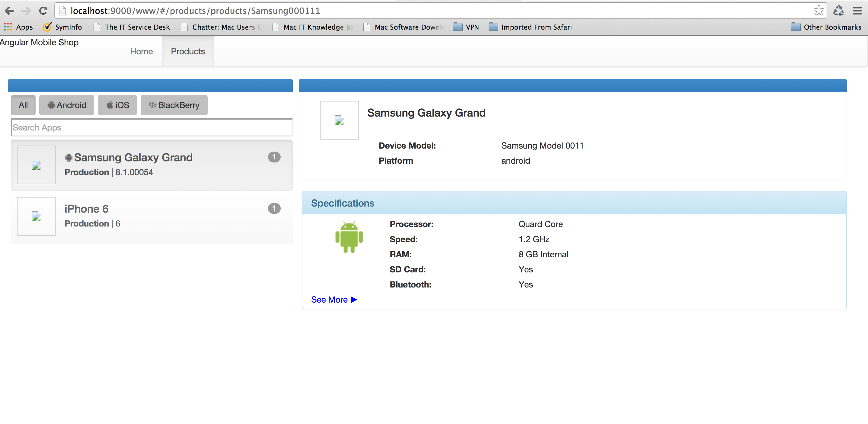Click the SD Card label
Viewport: 868px width, 424px height.
tap(408, 269)
